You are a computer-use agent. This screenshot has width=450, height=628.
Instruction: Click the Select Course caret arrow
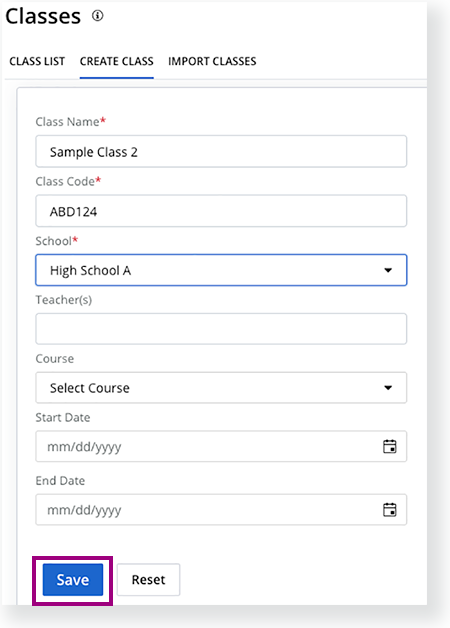[x=388, y=388]
